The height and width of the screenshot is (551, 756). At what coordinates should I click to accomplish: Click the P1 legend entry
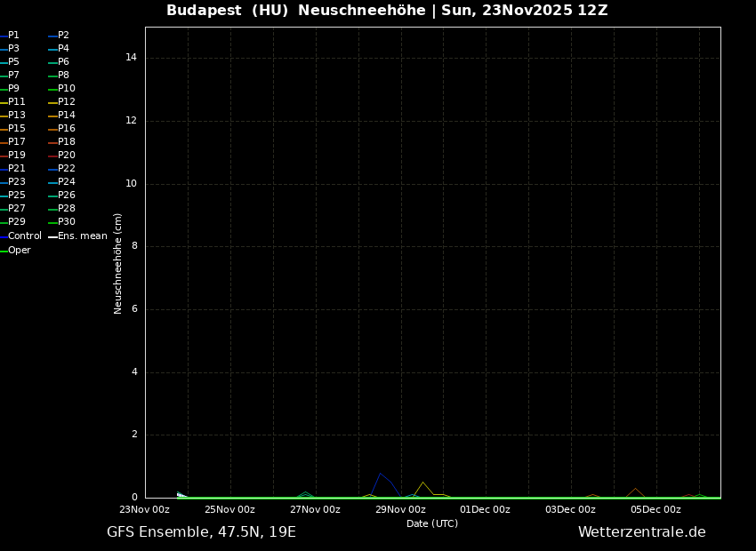pos(13,35)
